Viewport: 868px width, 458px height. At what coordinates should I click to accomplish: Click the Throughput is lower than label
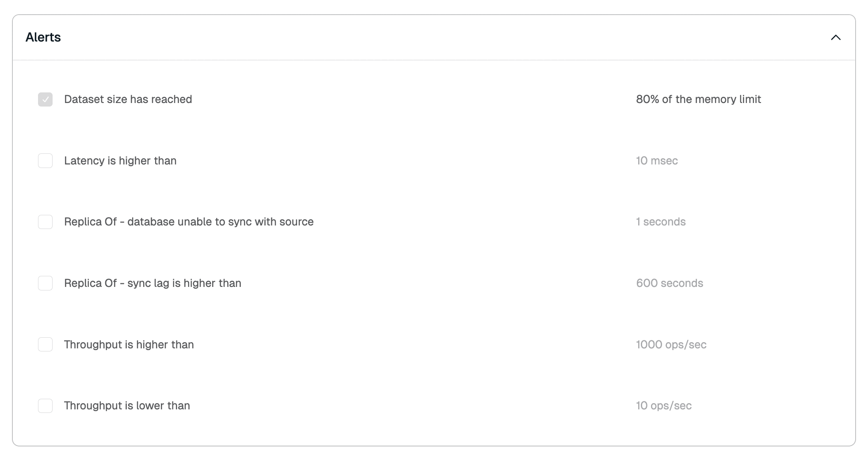[x=127, y=406]
